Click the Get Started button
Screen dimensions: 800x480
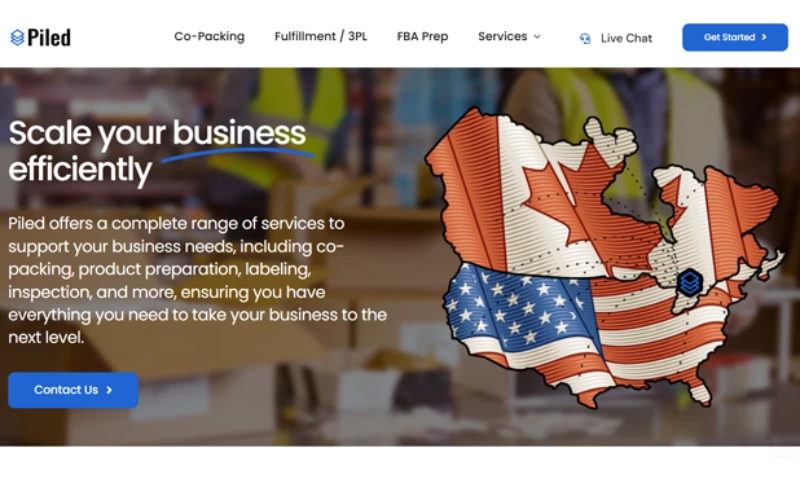tap(735, 37)
